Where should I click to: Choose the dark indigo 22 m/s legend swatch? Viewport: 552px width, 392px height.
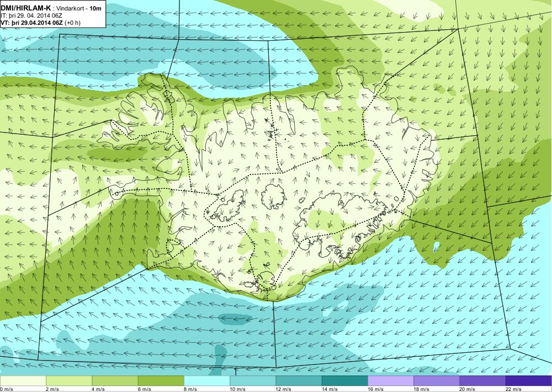coord(528,381)
